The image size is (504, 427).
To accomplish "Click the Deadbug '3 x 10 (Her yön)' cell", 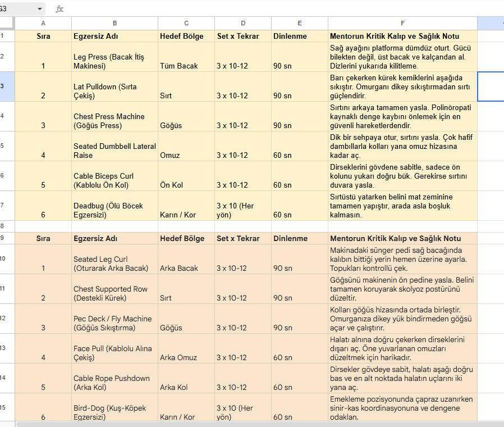I will click(243, 206).
